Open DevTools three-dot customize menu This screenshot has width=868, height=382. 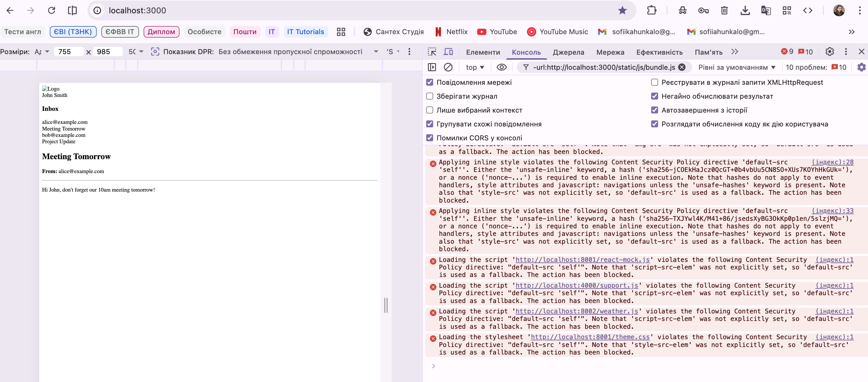pyautogui.click(x=846, y=52)
